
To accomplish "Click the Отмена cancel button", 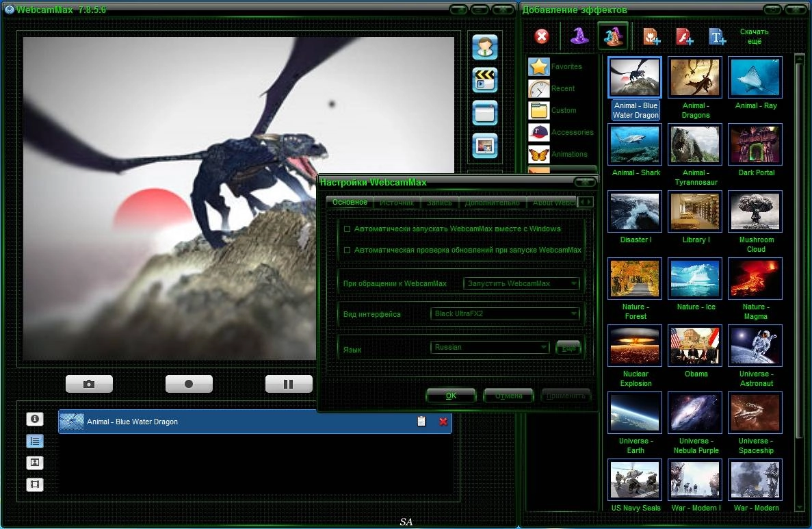I will 508,396.
